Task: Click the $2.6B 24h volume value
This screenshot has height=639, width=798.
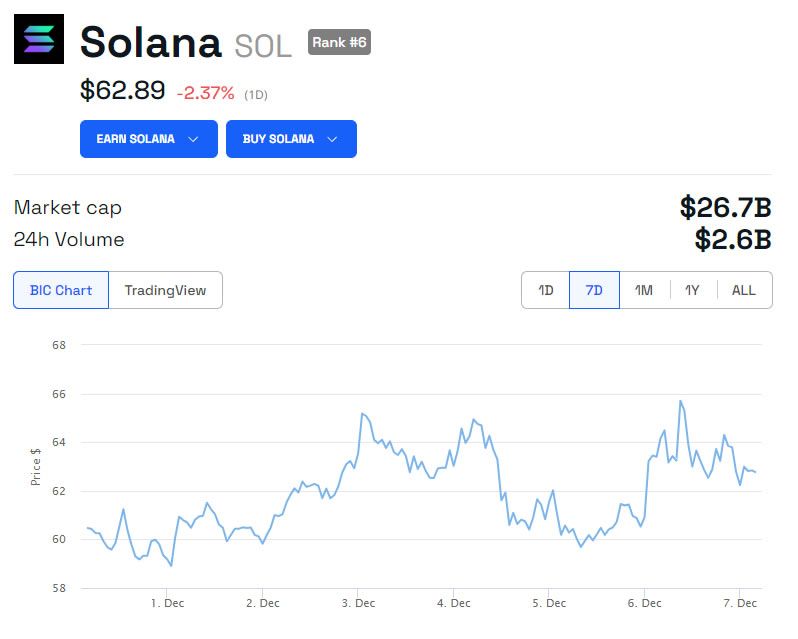Action: pyautogui.click(x=733, y=240)
